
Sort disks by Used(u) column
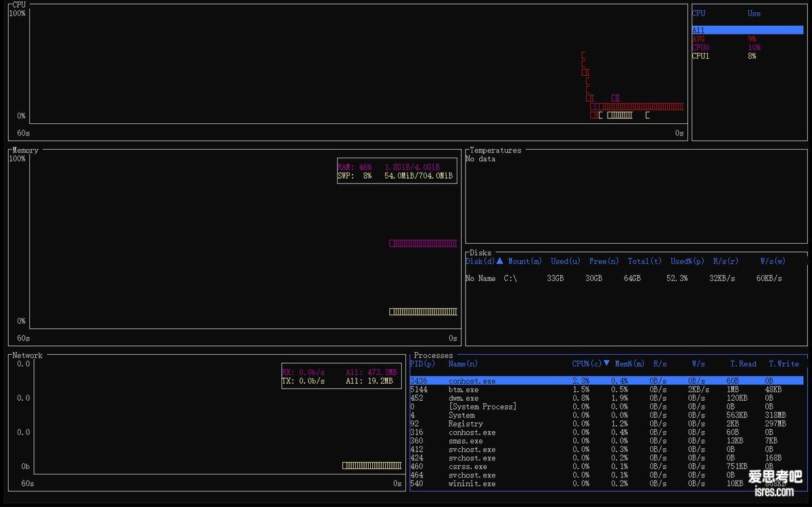[566, 261]
